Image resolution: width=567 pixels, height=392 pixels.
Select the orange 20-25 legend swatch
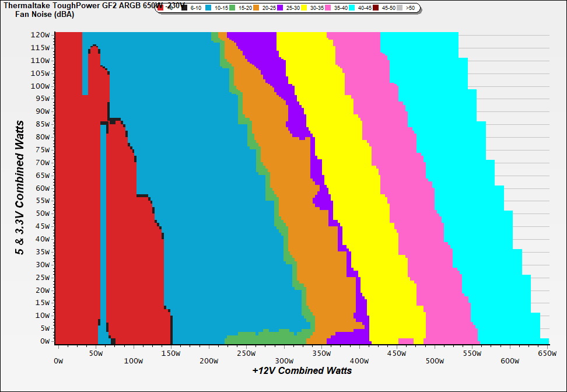point(257,8)
